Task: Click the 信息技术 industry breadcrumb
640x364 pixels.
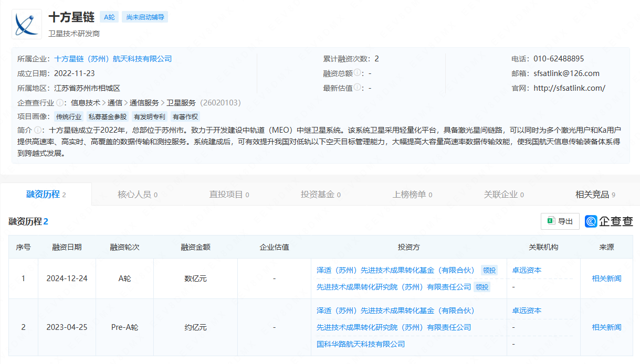Action: pos(86,103)
